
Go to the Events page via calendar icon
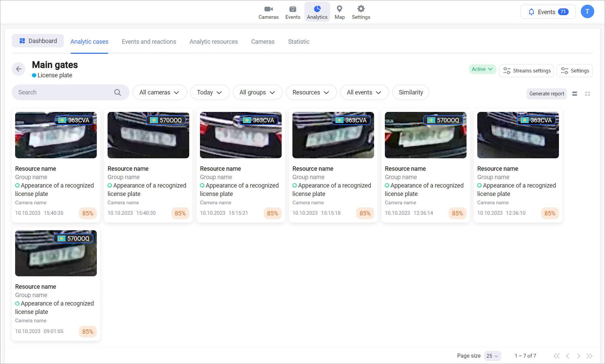(292, 12)
